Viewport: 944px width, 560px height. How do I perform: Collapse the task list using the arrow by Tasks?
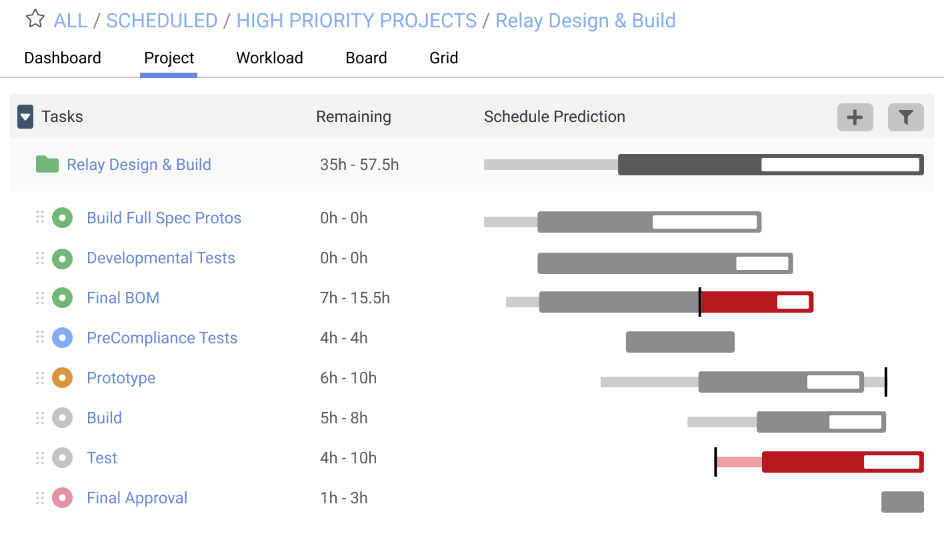(25, 117)
